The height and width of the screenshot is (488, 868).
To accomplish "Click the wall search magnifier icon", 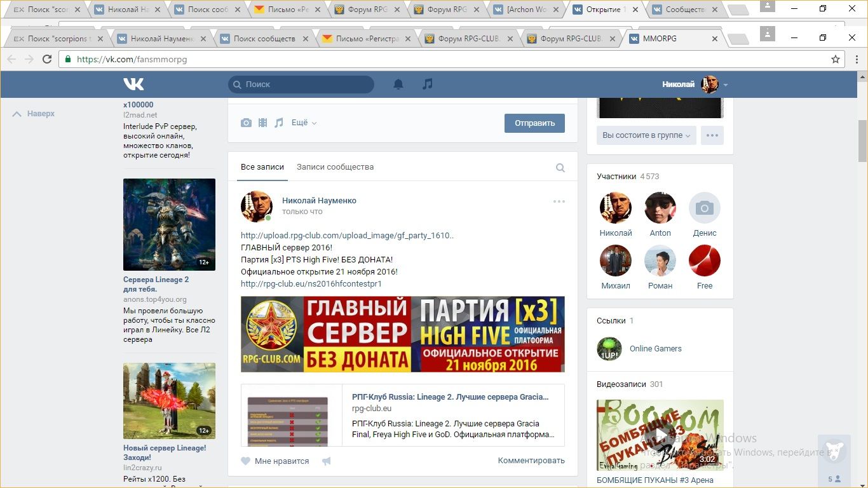I will click(x=560, y=168).
